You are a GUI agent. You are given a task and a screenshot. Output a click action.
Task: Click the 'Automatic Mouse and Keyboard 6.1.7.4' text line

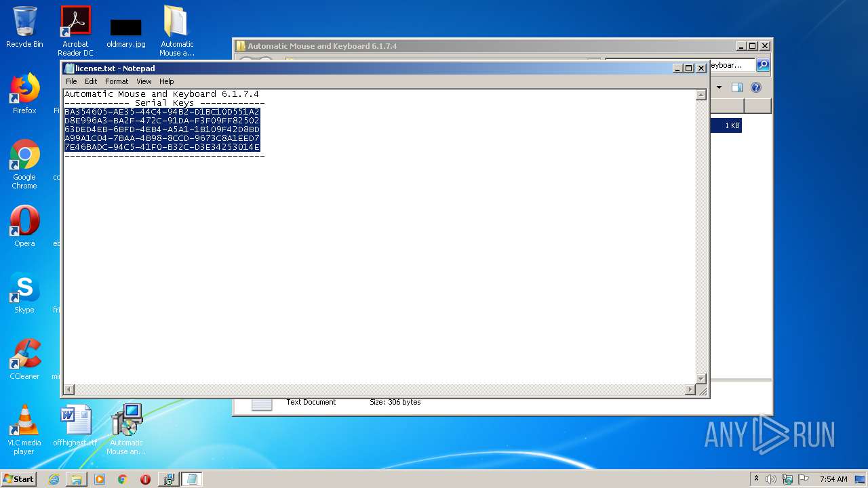[x=161, y=94]
